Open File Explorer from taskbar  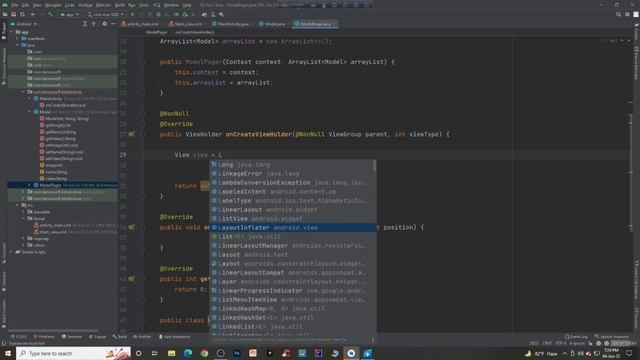coord(171,353)
